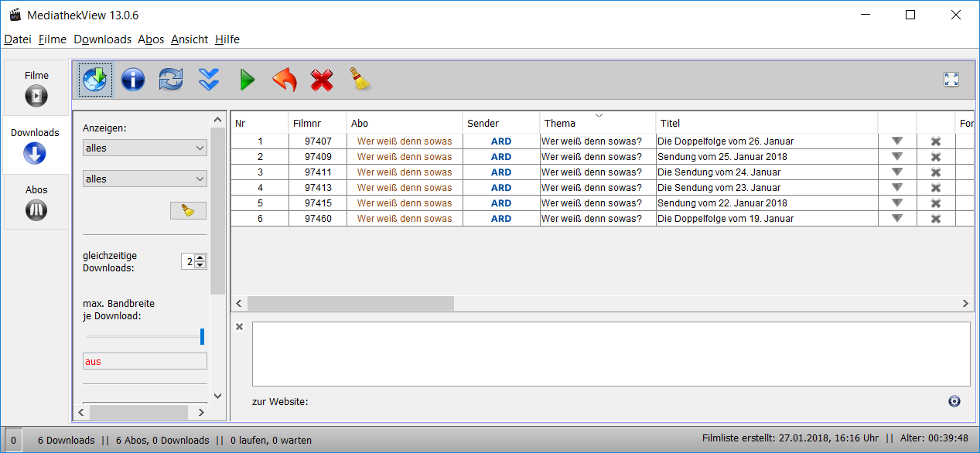Click the max. Bandbreite slider handle
The image size is (980, 453).
pyautogui.click(x=202, y=336)
